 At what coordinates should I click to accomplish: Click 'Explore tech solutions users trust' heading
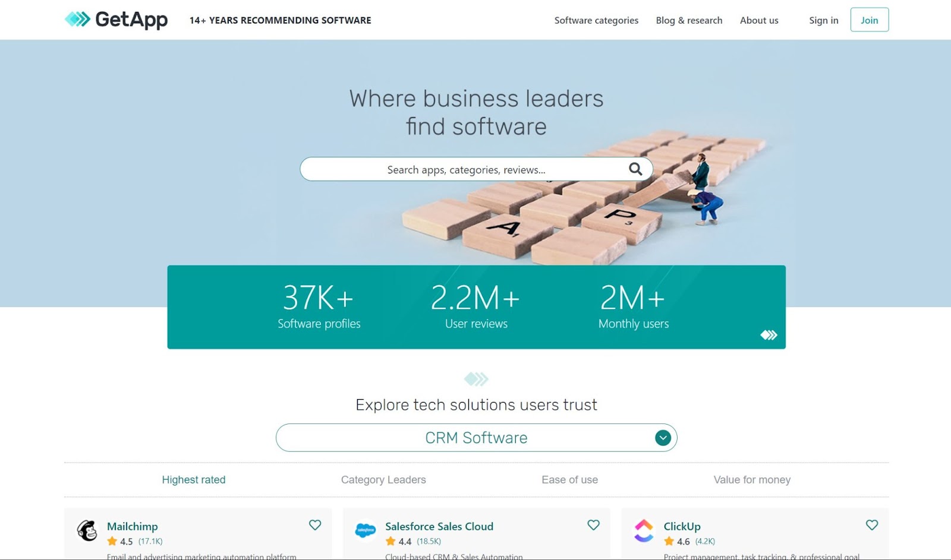(x=476, y=405)
